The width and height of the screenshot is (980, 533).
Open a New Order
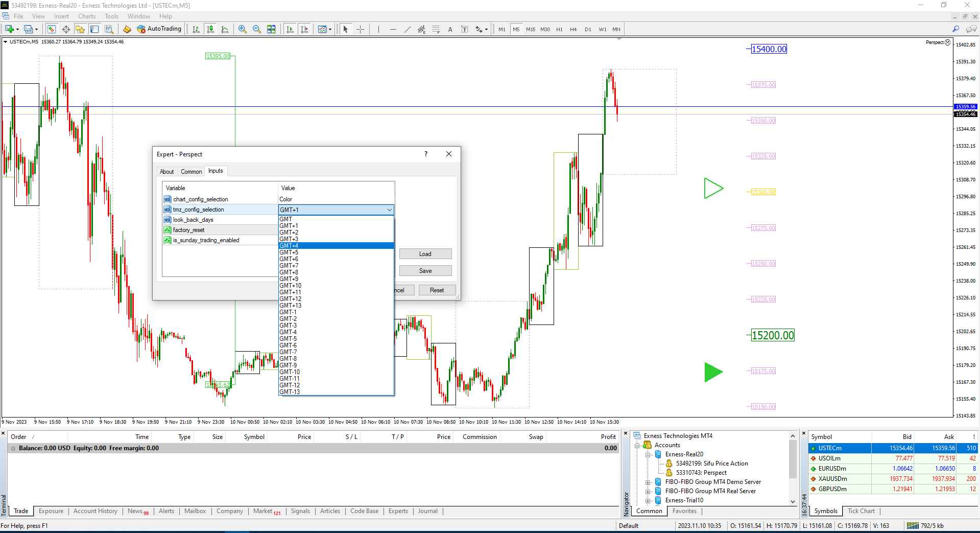[10, 29]
